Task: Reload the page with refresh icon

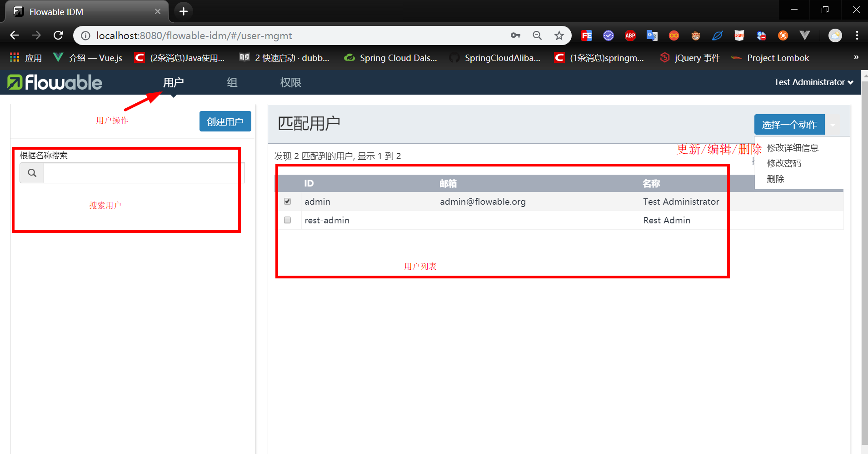Action: (x=58, y=35)
